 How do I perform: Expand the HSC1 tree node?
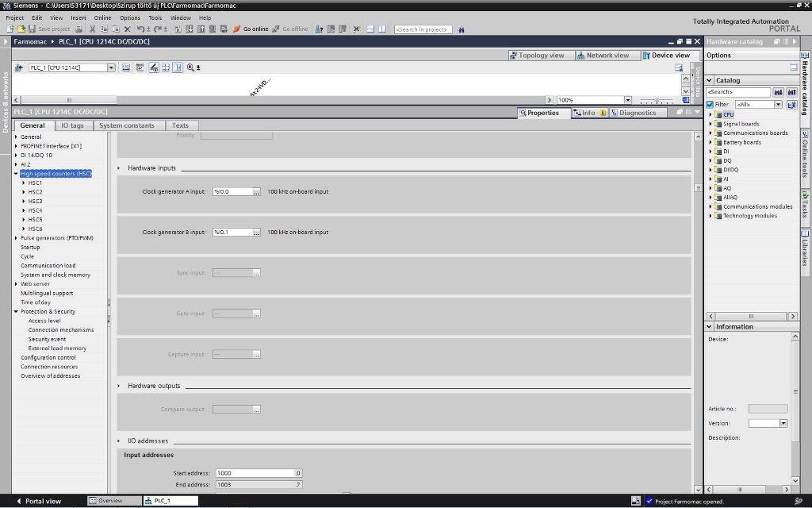24,183
